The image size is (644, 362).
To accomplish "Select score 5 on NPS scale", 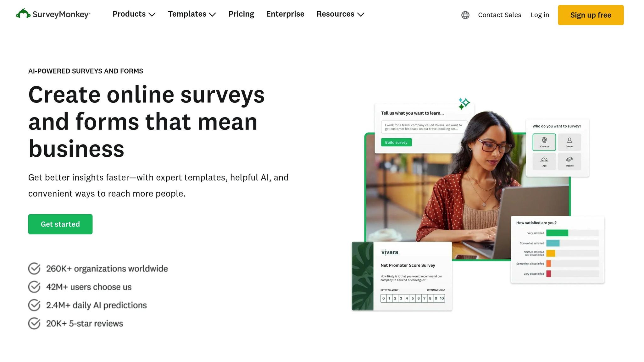I will pos(413,298).
